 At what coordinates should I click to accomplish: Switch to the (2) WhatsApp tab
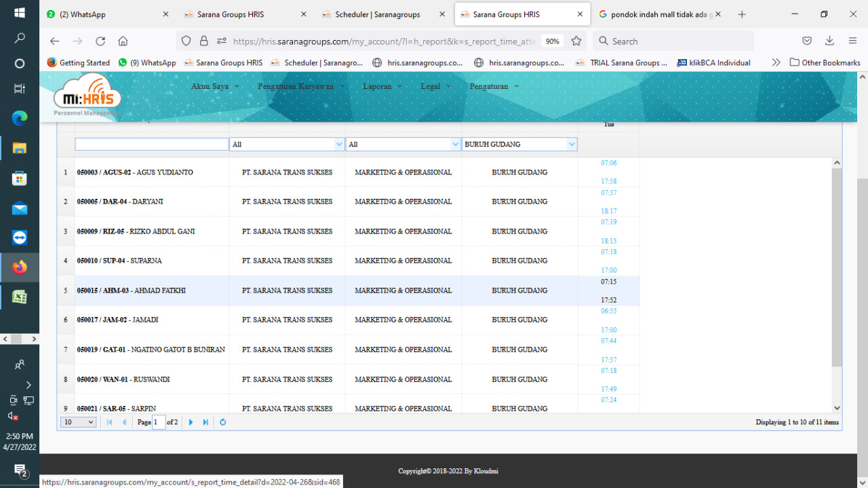coord(107,14)
